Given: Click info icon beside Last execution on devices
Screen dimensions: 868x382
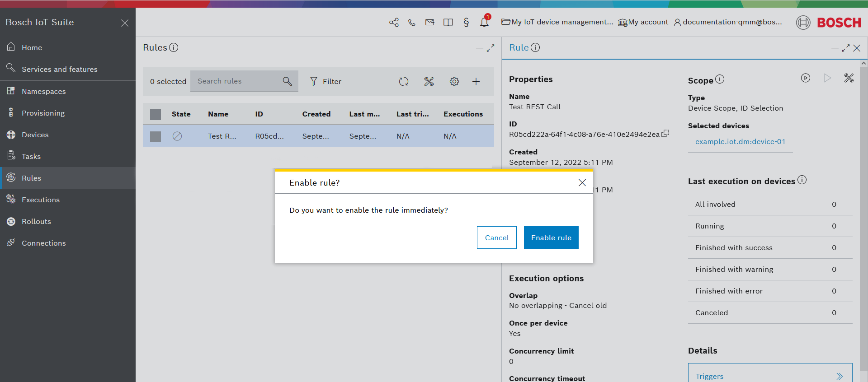Looking at the screenshot, I should pyautogui.click(x=802, y=180).
